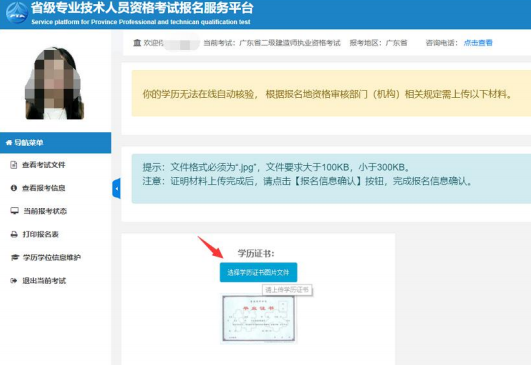Click the document icon for 查看考试文件
The width and height of the screenshot is (531, 365).
point(14,165)
